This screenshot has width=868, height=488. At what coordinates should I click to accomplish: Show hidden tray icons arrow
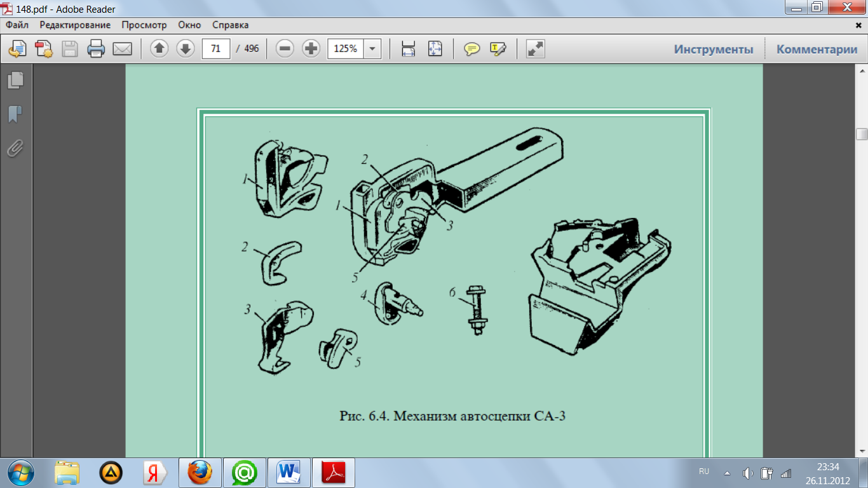727,473
